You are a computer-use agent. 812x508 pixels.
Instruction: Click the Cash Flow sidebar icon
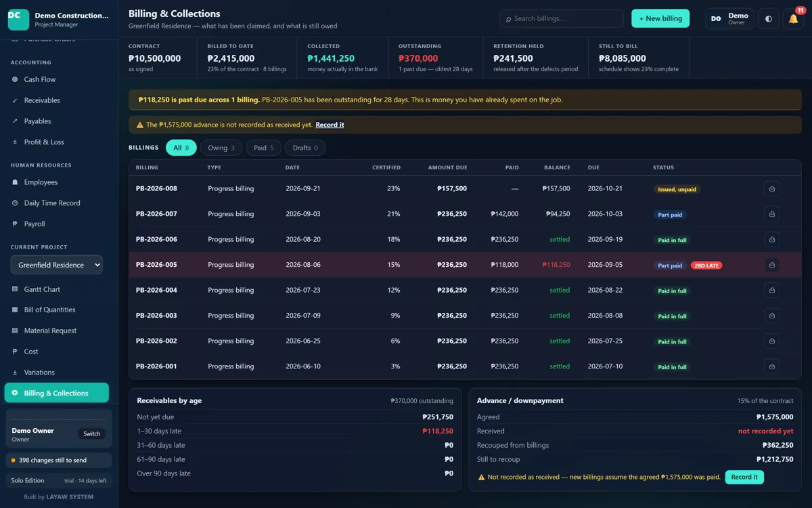pos(15,79)
